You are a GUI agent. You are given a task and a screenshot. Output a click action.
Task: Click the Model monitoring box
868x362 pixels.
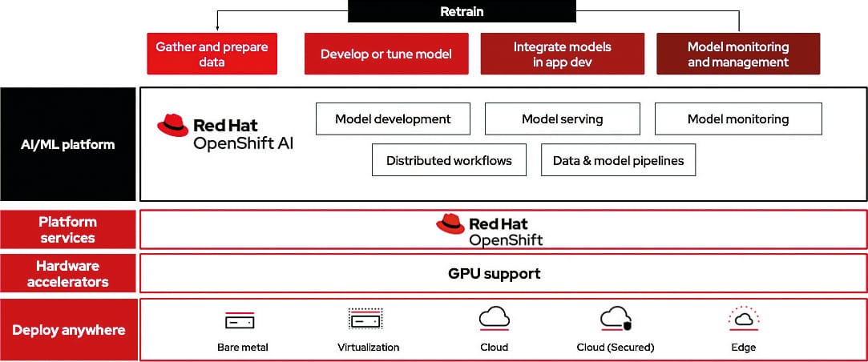(x=738, y=119)
